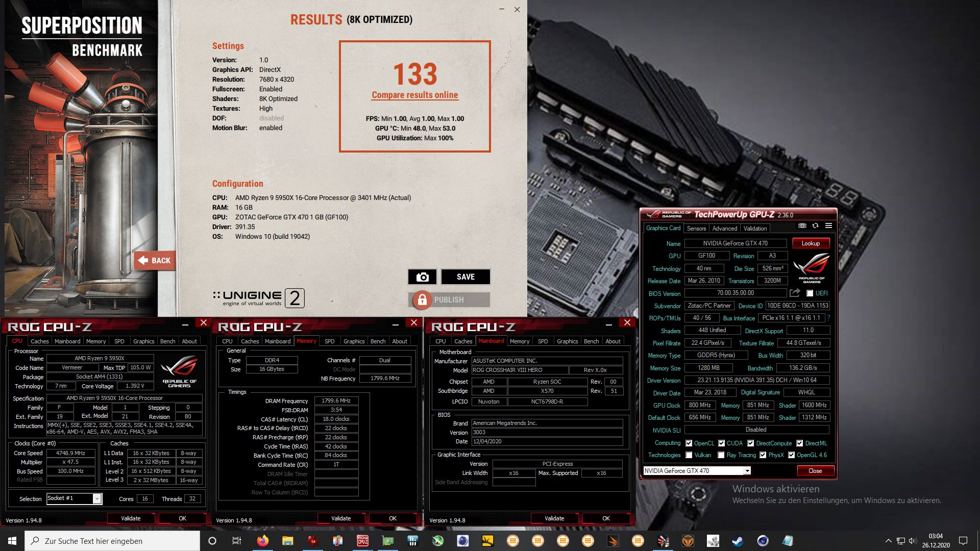The height and width of the screenshot is (551, 980).
Task: Switch to Validation tab in GPU-Z
Action: 754,229
